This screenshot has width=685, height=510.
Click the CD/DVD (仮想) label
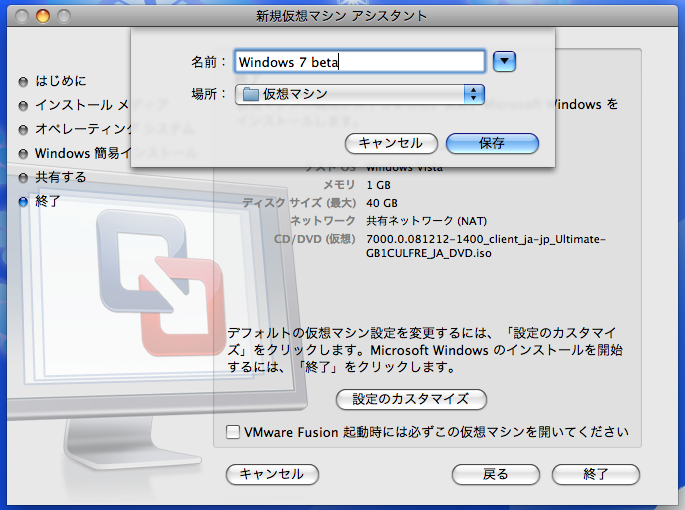tap(315, 239)
